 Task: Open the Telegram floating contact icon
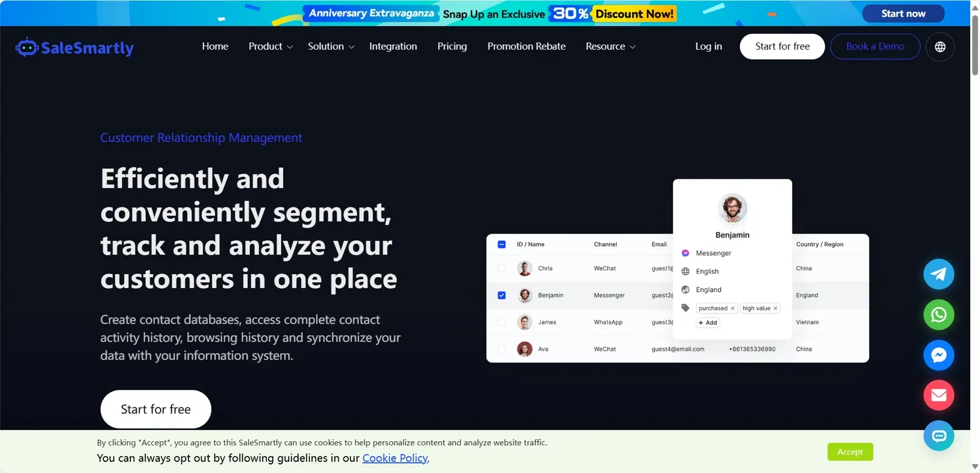point(938,274)
